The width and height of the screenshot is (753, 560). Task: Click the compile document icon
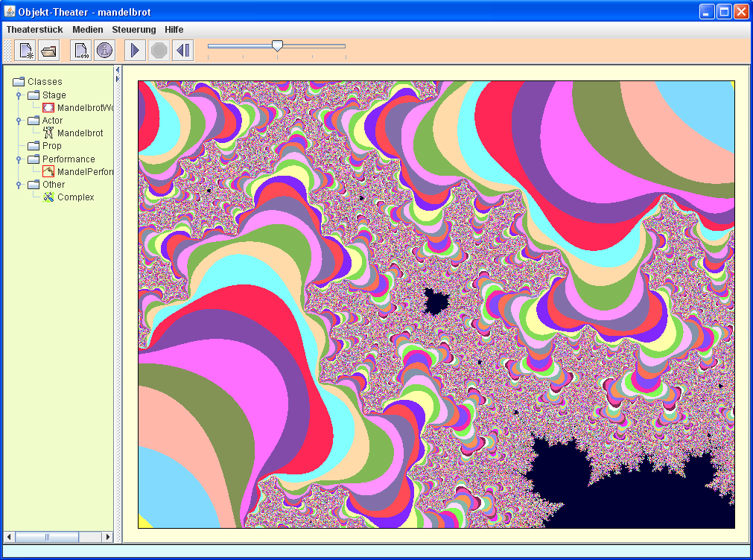point(80,51)
